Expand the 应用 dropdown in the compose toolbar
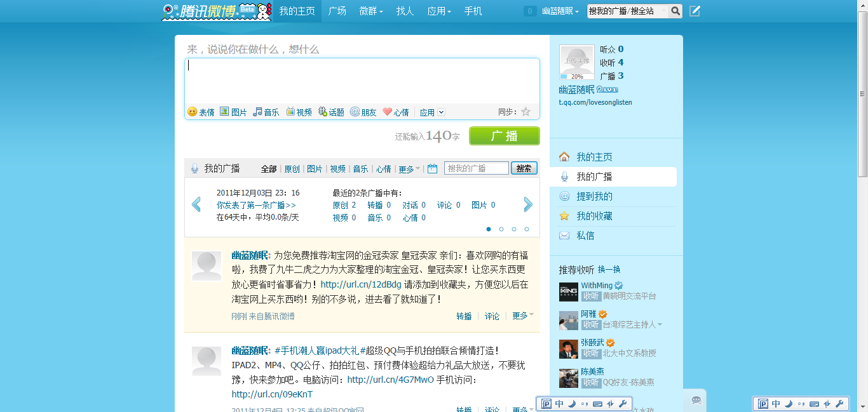 441,112
